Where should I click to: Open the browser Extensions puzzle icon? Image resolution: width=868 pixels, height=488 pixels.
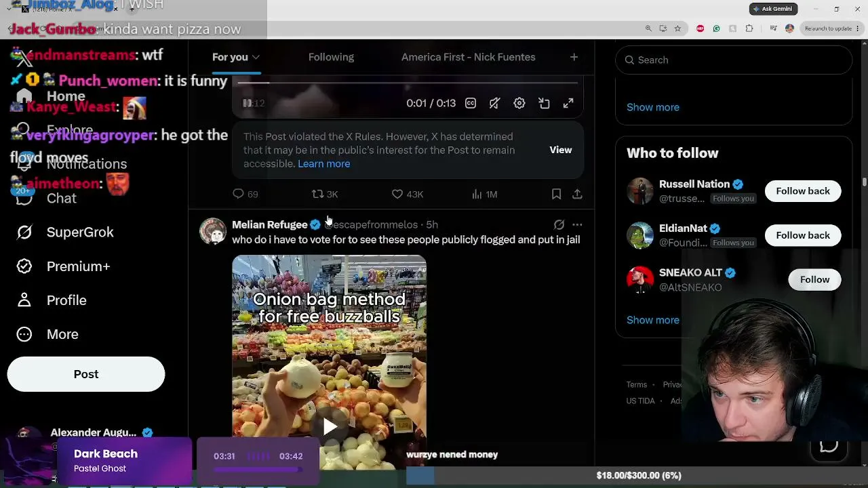click(749, 28)
